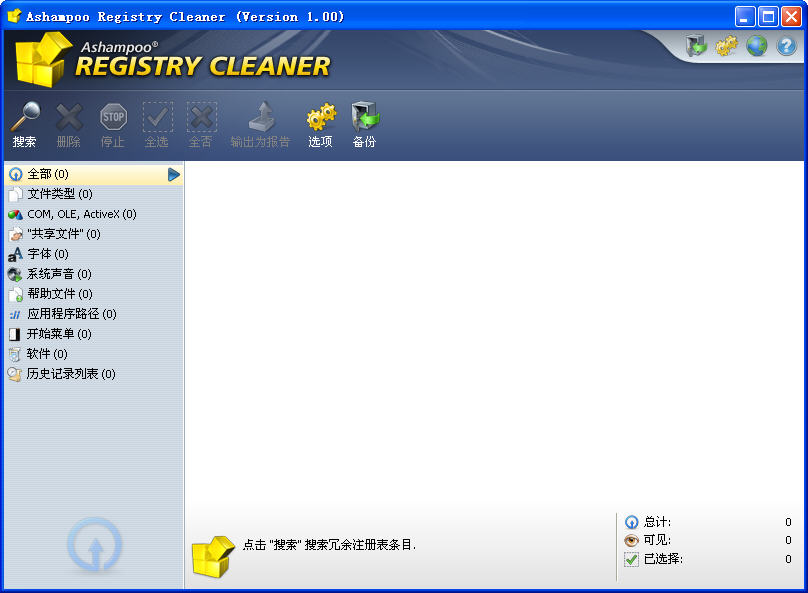
Task: Click the backup safe icon in header
Action: [697, 46]
